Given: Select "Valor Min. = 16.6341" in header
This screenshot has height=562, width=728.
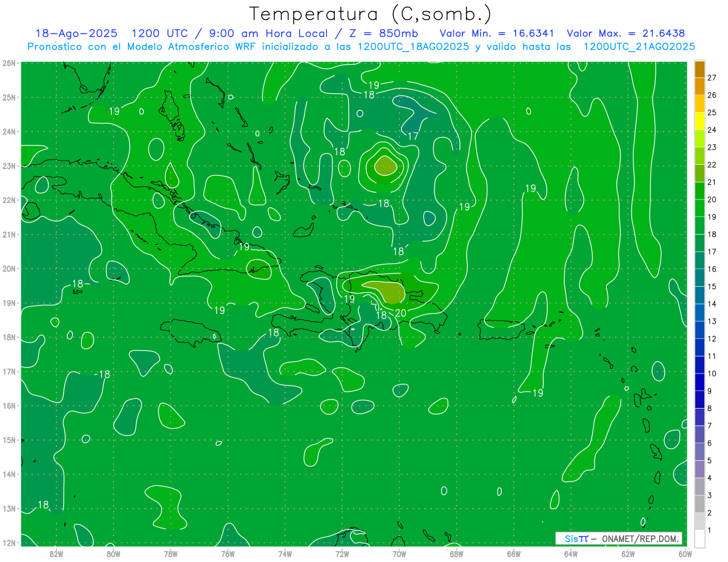Looking at the screenshot, I should 497,33.
